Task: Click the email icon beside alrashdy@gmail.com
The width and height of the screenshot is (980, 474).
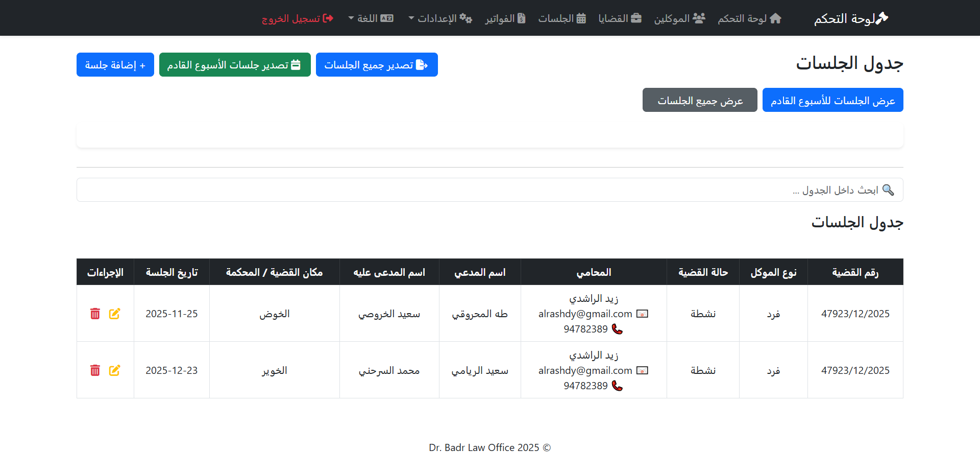Action: [x=643, y=314]
